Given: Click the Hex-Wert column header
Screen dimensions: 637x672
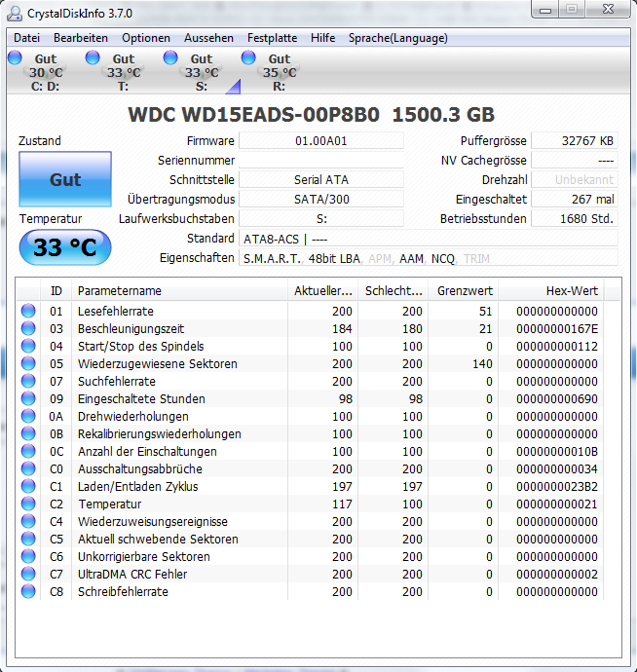Looking at the screenshot, I should tap(551, 291).
